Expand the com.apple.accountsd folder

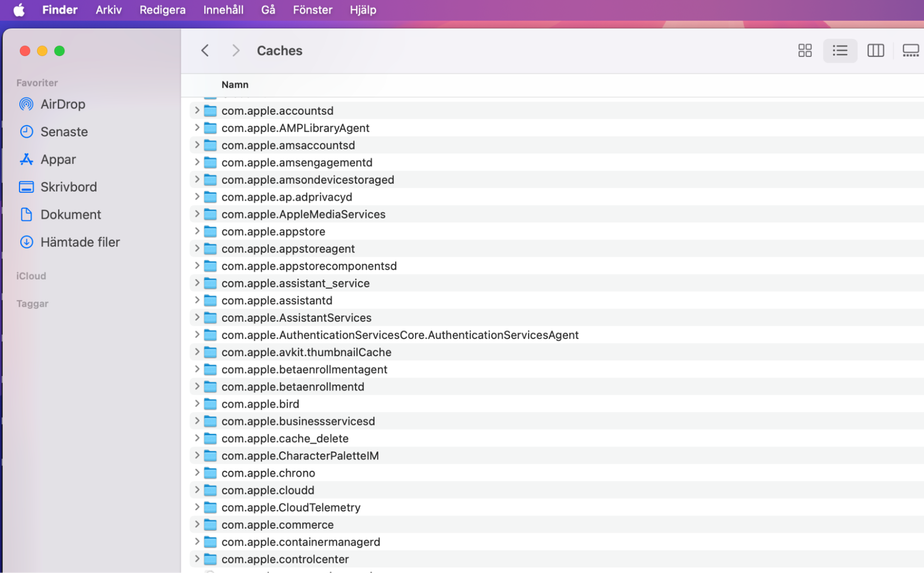click(x=197, y=111)
